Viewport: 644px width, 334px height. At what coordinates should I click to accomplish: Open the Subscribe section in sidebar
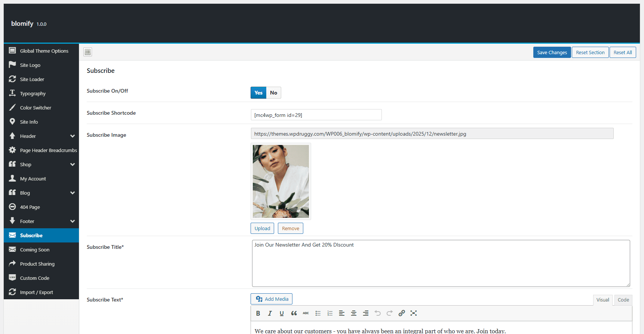tap(41, 235)
